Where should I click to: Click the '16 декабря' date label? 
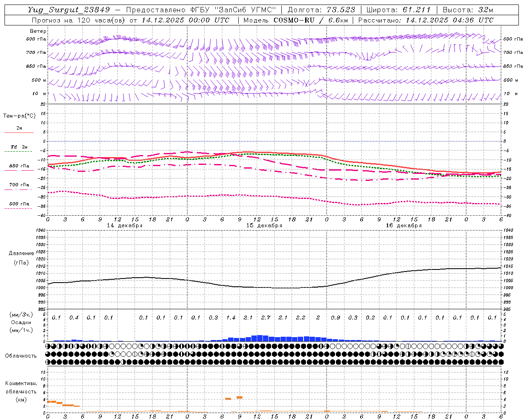coord(404,226)
